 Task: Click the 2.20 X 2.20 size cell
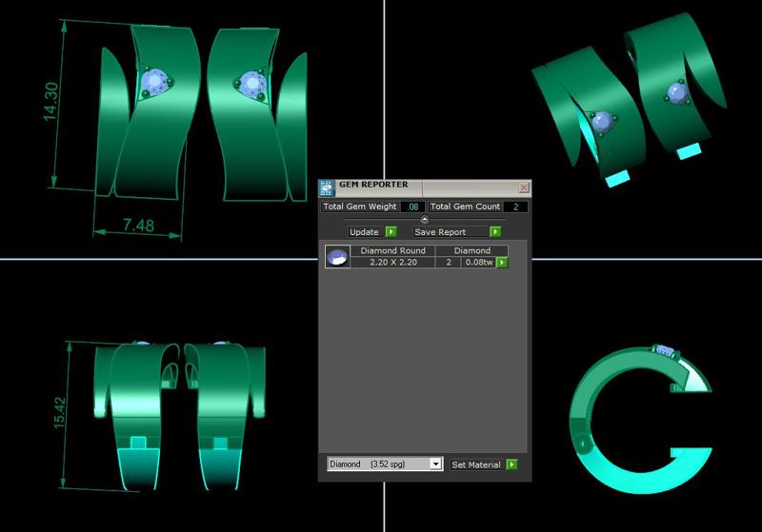point(392,262)
